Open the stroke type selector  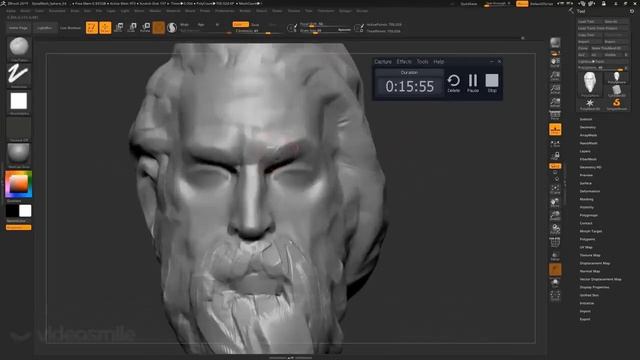pos(19,75)
